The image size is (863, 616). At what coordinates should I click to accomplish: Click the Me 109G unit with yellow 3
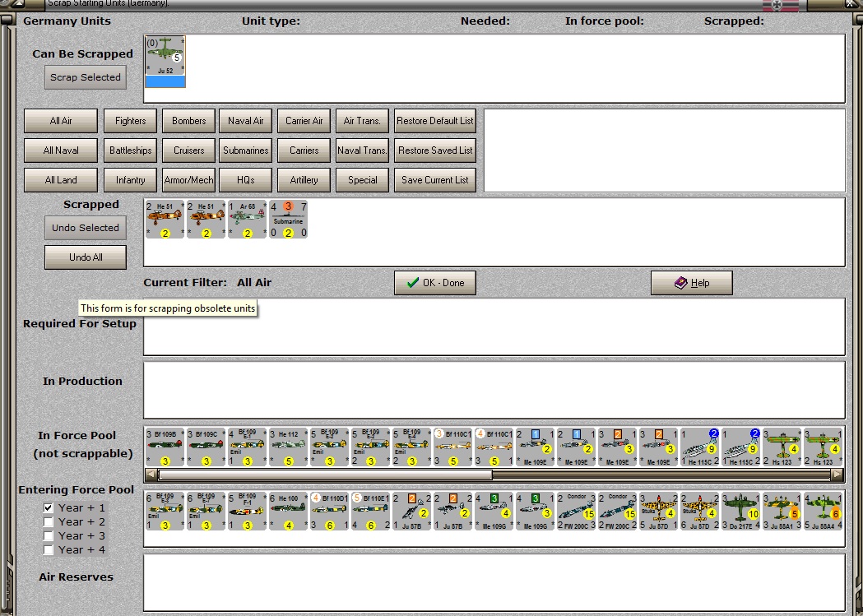pos(535,511)
